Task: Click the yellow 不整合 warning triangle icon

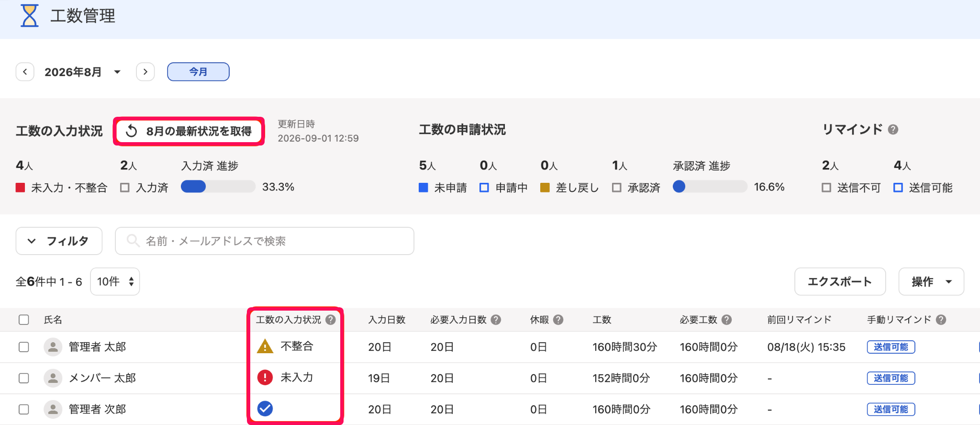Action: pyautogui.click(x=265, y=347)
